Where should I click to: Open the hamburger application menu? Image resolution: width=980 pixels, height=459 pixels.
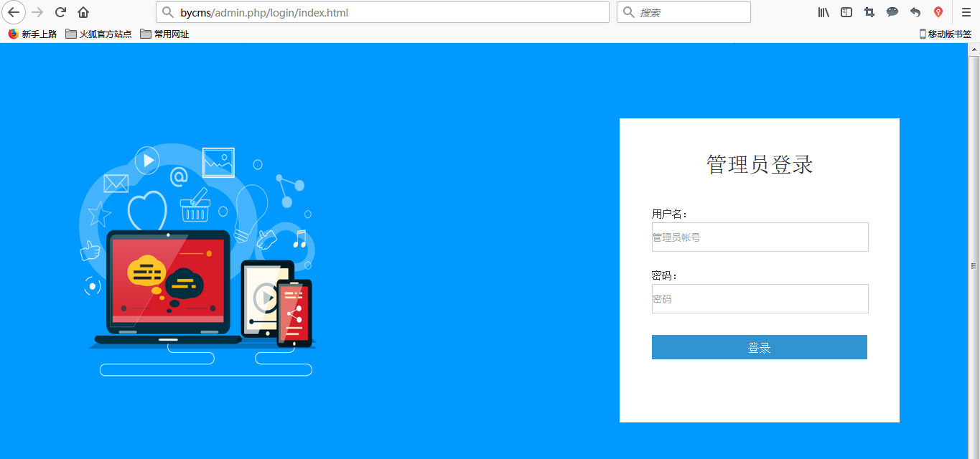tap(966, 12)
